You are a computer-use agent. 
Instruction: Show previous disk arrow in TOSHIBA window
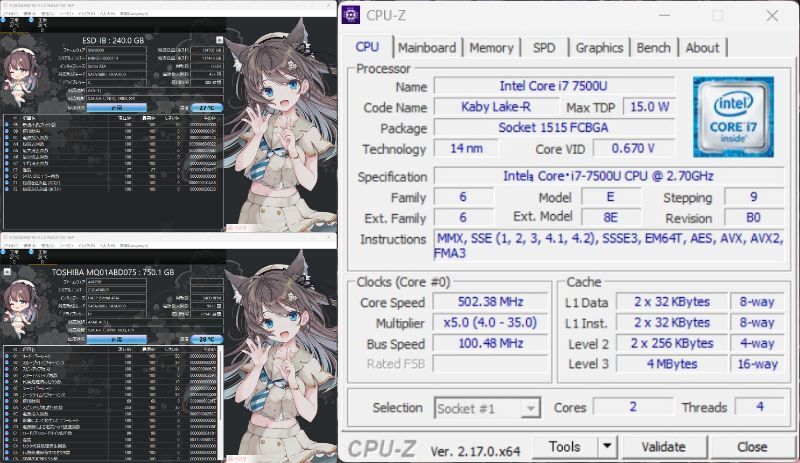click(7, 272)
